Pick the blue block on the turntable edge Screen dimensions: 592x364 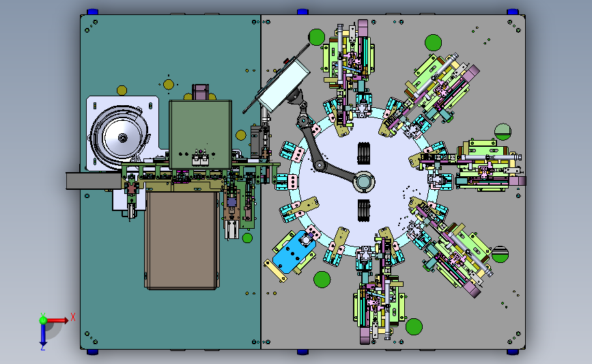(294, 251)
